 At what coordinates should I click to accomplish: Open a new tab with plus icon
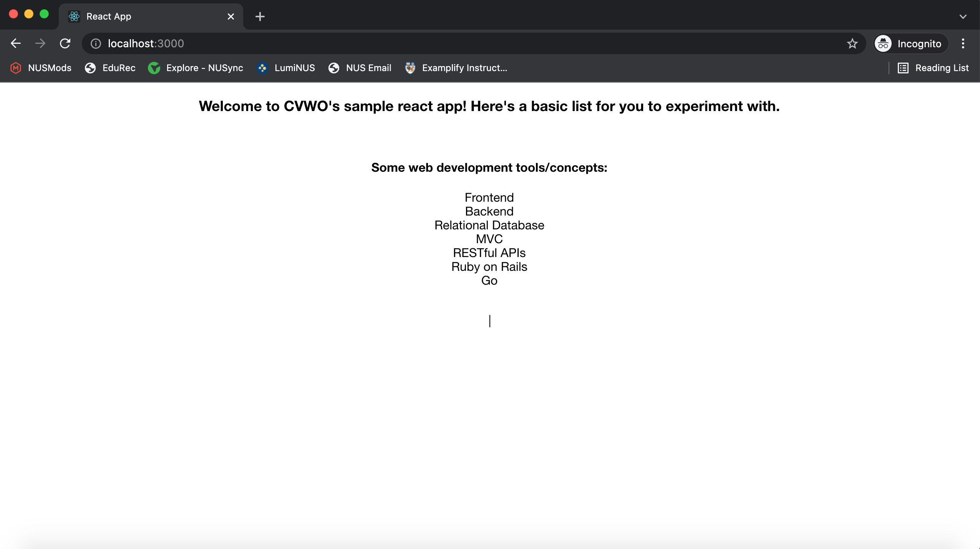pyautogui.click(x=260, y=17)
